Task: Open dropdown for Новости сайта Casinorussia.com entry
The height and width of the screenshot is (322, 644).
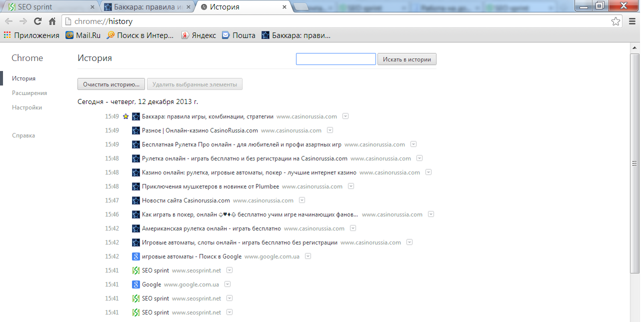Action: [x=302, y=200]
